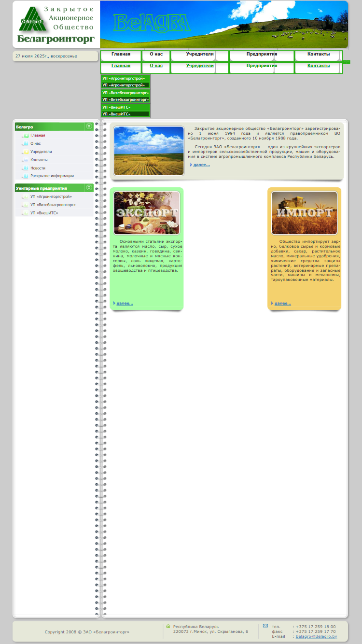Click the phone number +375 17 259 18 00
Viewport: 362px width, 644px height.
[x=316, y=627]
